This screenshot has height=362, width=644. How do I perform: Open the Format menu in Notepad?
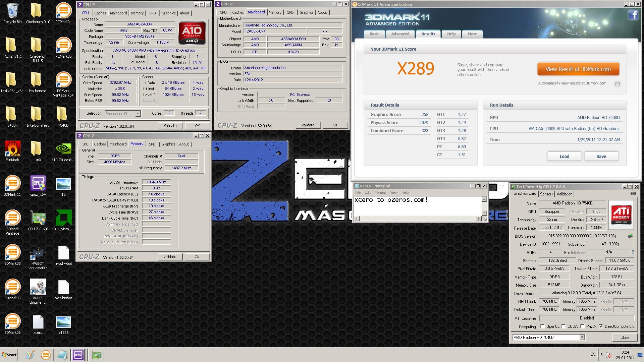tap(380, 192)
